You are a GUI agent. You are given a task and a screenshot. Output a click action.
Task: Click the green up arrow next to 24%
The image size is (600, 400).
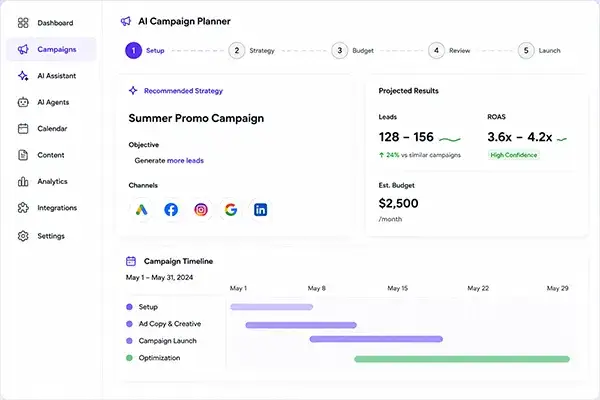coord(381,155)
